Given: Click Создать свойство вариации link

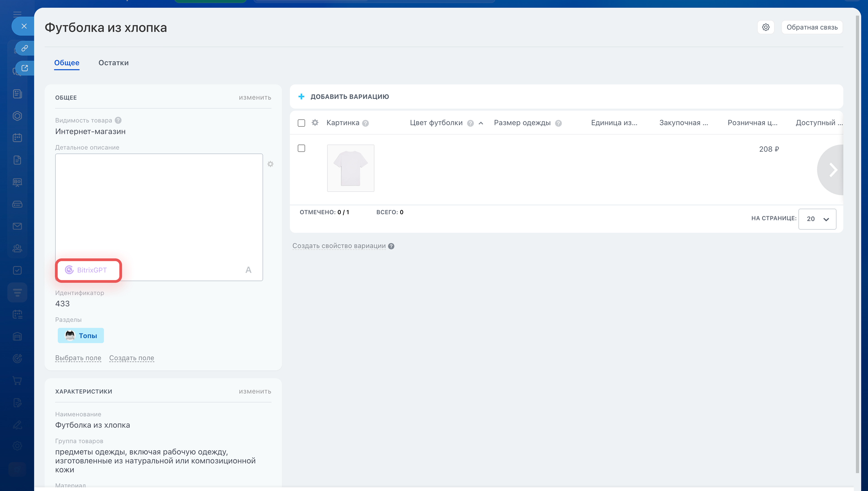Looking at the screenshot, I should 339,246.
